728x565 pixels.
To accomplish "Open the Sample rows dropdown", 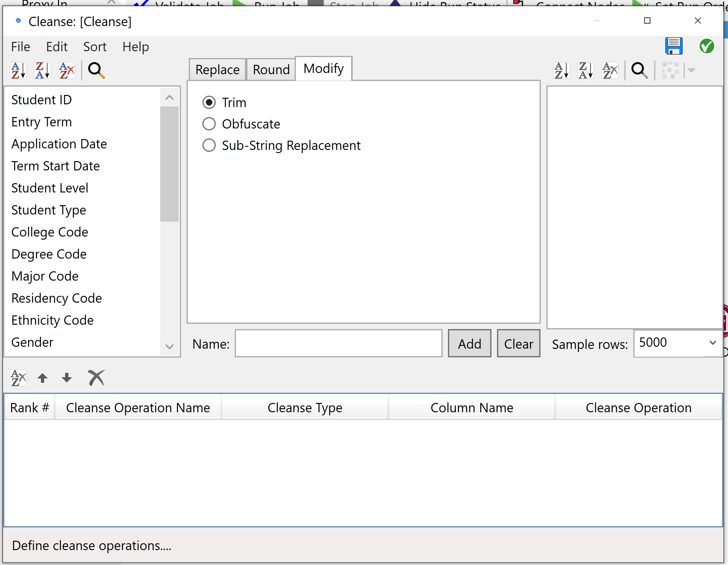I will click(713, 343).
